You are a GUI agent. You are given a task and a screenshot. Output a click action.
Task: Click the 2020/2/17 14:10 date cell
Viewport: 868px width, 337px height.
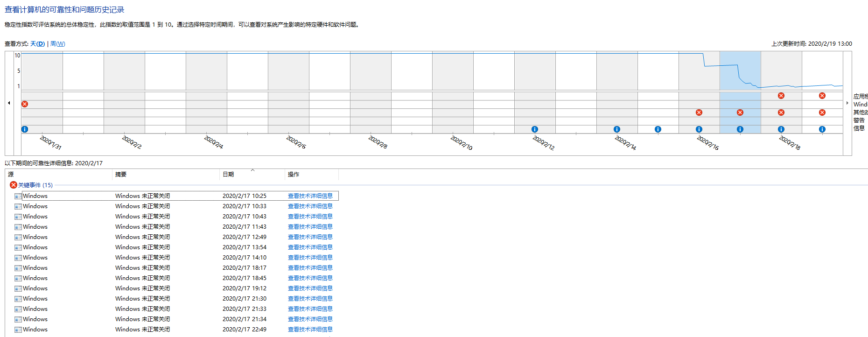click(245, 258)
